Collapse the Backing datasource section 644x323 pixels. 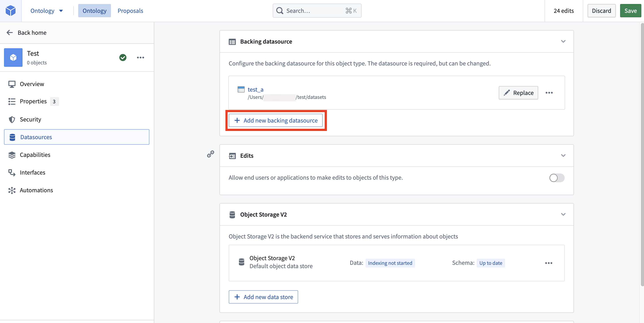(x=563, y=41)
